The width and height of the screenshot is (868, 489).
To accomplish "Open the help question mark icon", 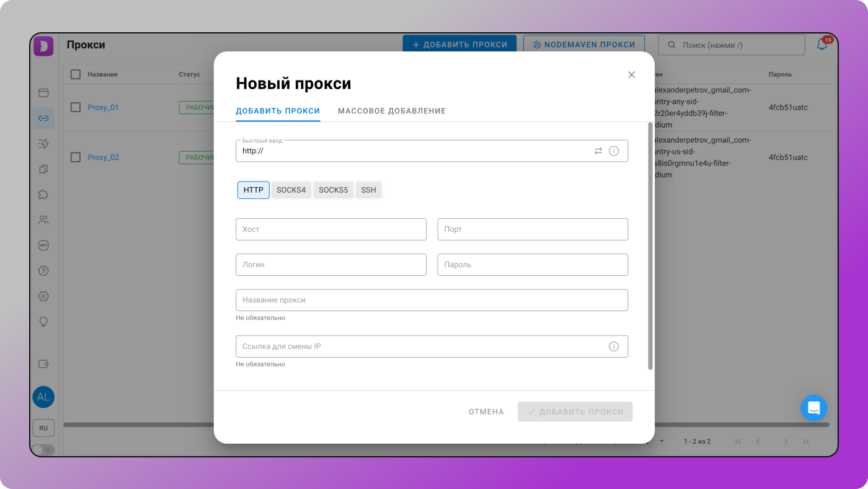I will (x=43, y=270).
